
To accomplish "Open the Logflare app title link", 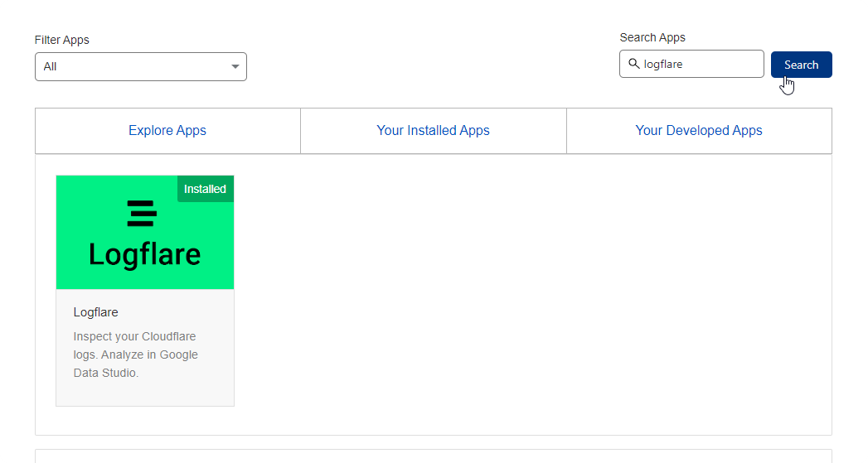I will (96, 312).
